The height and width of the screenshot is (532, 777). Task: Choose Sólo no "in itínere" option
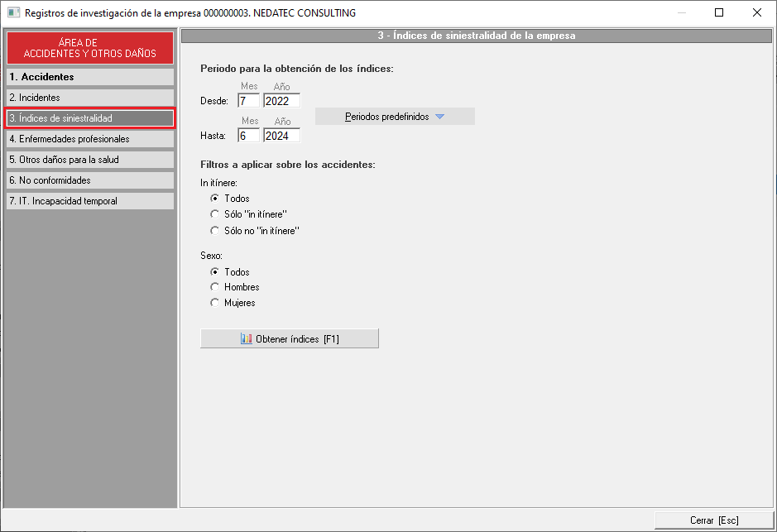pyautogui.click(x=215, y=231)
